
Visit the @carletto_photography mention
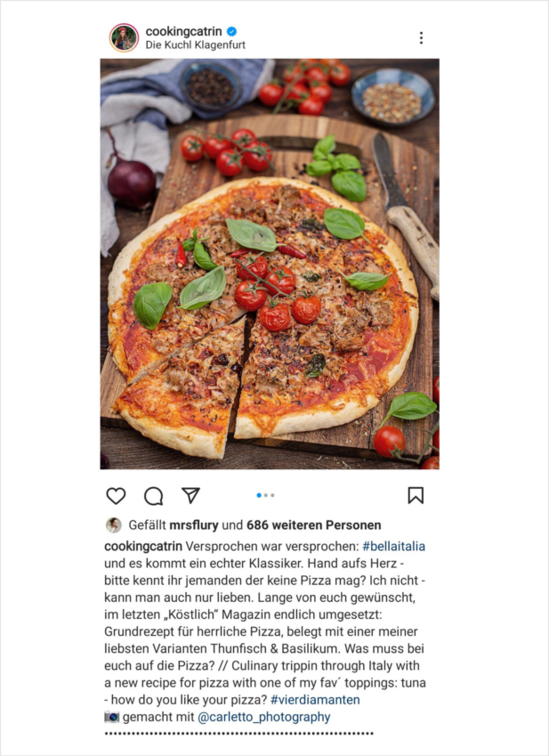click(264, 717)
